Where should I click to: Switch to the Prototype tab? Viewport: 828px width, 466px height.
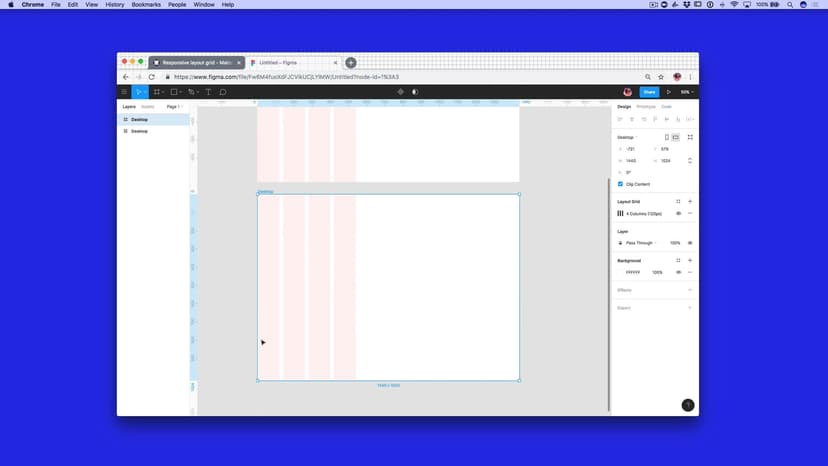click(646, 106)
